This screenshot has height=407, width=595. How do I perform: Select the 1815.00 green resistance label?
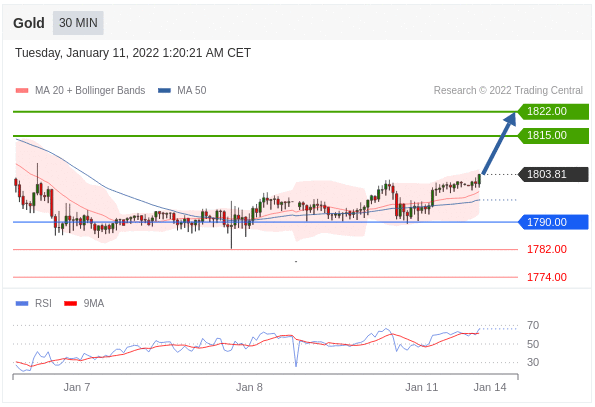coord(553,135)
